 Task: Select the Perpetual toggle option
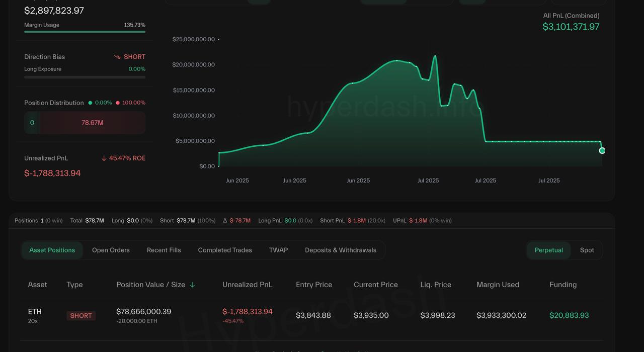(548, 250)
